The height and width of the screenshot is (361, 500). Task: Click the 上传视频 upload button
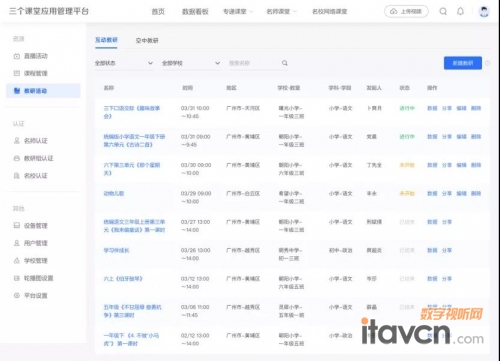(x=406, y=11)
